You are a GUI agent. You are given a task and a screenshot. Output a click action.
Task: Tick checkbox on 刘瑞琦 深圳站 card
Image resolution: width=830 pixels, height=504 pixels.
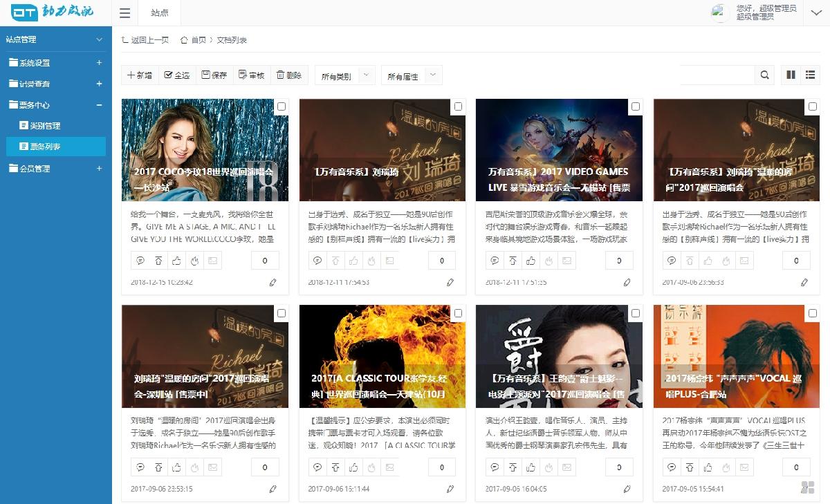pyautogui.click(x=282, y=313)
